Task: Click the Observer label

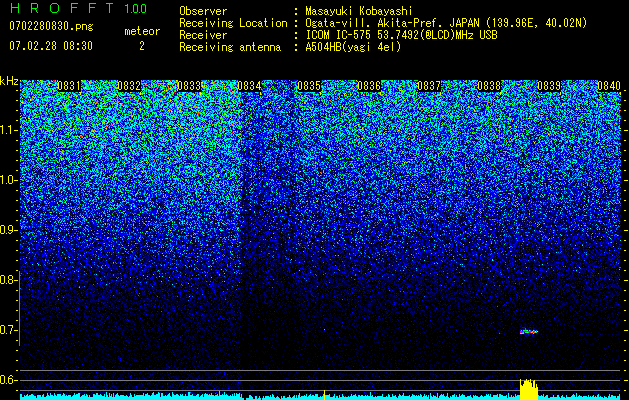Action: pyautogui.click(x=203, y=11)
